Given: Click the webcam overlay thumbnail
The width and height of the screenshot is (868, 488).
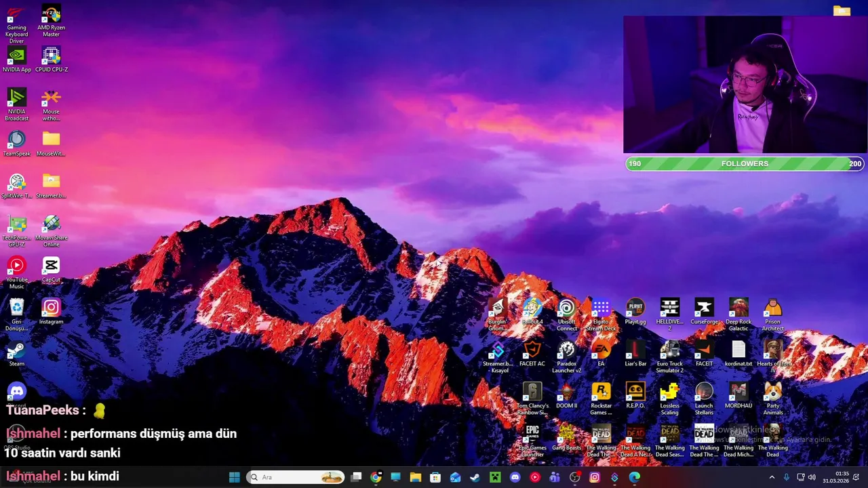Looking at the screenshot, I should tap(745, 85).
